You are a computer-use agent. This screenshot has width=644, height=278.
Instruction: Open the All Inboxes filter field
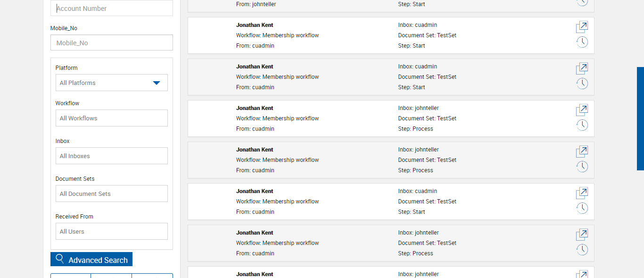pyautogui.click(x=111, y=156)
